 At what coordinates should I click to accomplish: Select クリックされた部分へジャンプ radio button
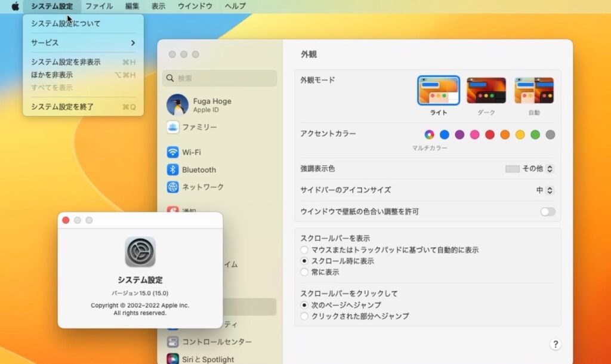[305, 316]
